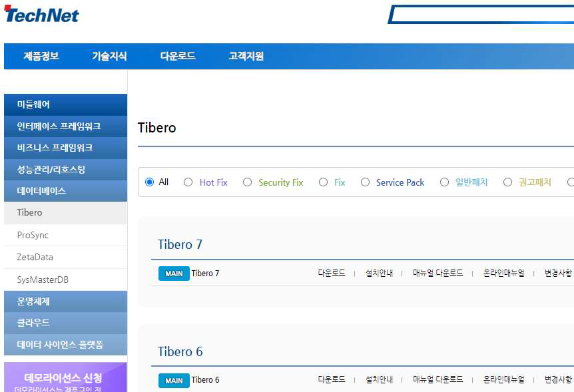Screen dimensions: 574x392
Task: Select the 일반패치 radio button
Action: pyautogui.click(x=444, y=182)
